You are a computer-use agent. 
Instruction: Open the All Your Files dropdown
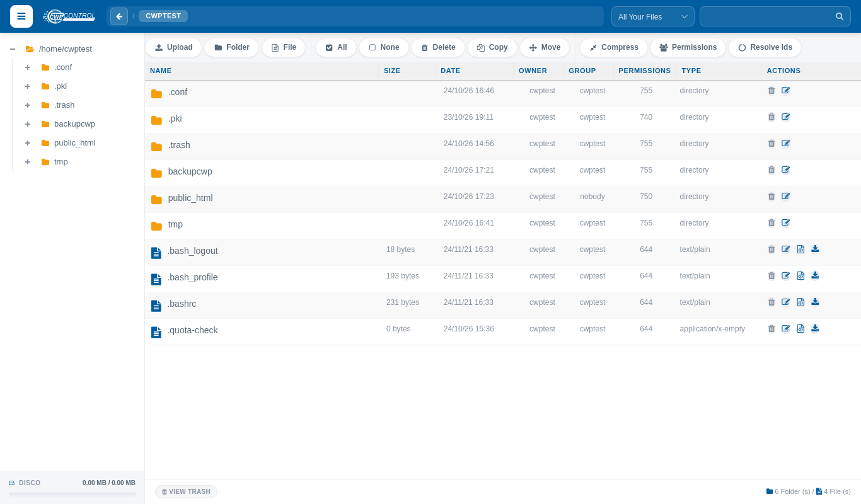click(x=653, y=16)
